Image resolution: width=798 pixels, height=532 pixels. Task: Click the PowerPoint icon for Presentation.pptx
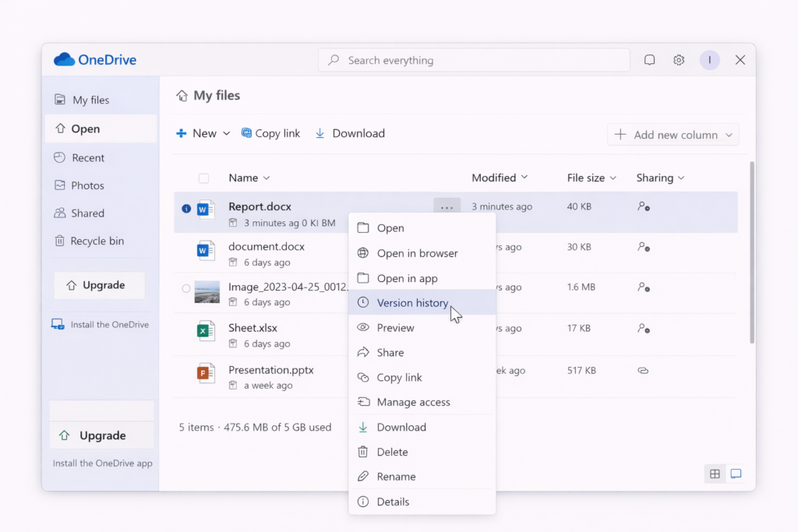tap(205, 373)
